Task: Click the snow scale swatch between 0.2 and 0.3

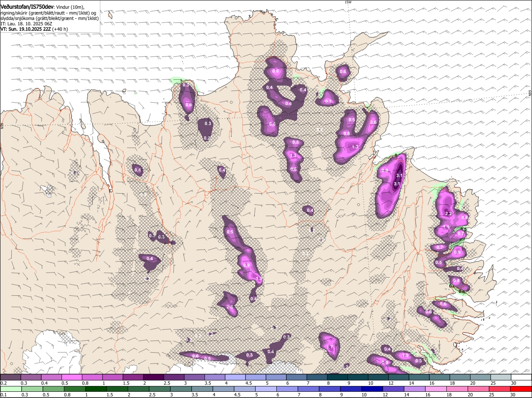Action: coord(10,377)
